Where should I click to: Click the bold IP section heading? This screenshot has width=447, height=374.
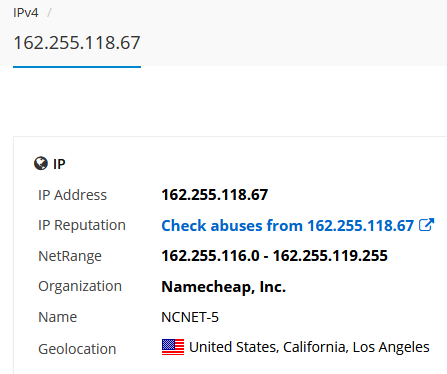click(x=59, y=164)
